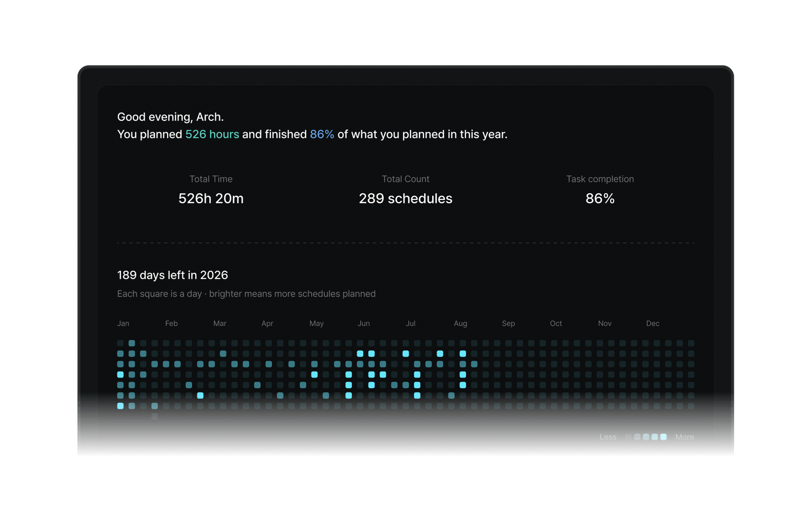Viewport: 807px width, 532px height.
Task: Click the green "526 hours" highlighted text
Action: 212,134
